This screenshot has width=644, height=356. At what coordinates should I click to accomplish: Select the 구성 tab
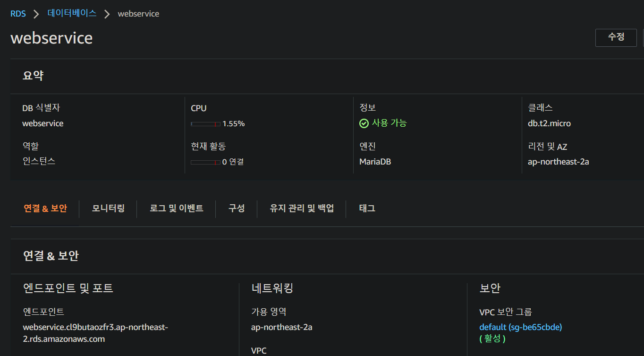click(236, 208)
